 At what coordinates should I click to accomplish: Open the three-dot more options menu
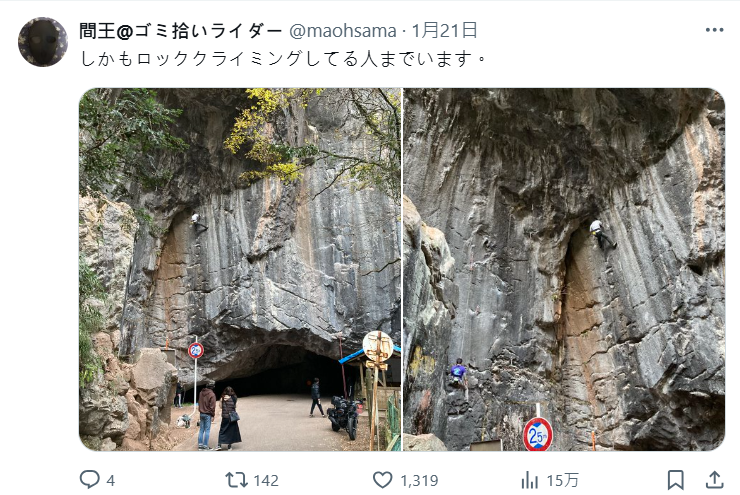pyautogui.click(x=715, y=30)
